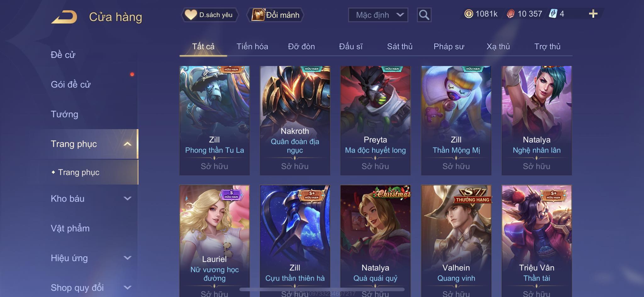Tap the gold coin balance icon
This screenshot has height=297, width=644.
coord(469,14)
